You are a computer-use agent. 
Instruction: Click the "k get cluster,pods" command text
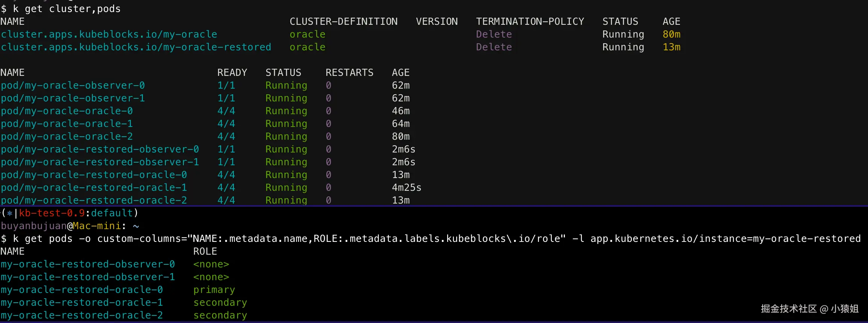click(x=67, y=9)
